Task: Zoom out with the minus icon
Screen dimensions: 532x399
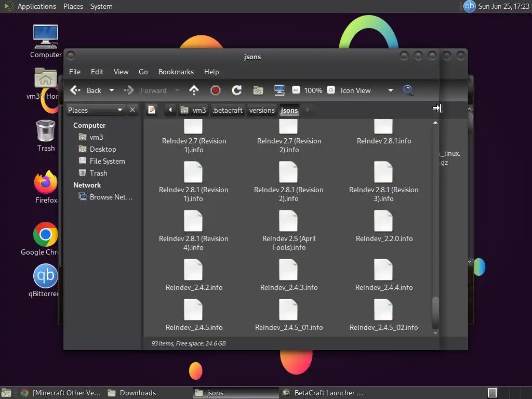Action: (296, 90)
